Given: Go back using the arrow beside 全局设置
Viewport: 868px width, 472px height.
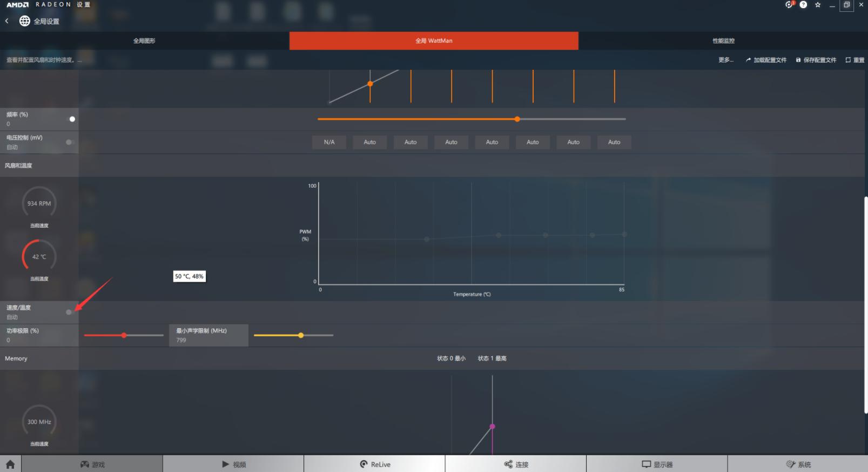Looking at the screenshot, I should tap(7, 21).
